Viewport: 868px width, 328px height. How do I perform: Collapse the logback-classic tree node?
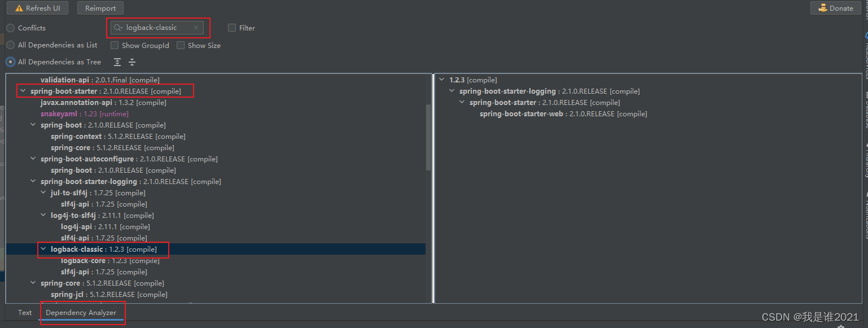(x=43, y=249)
